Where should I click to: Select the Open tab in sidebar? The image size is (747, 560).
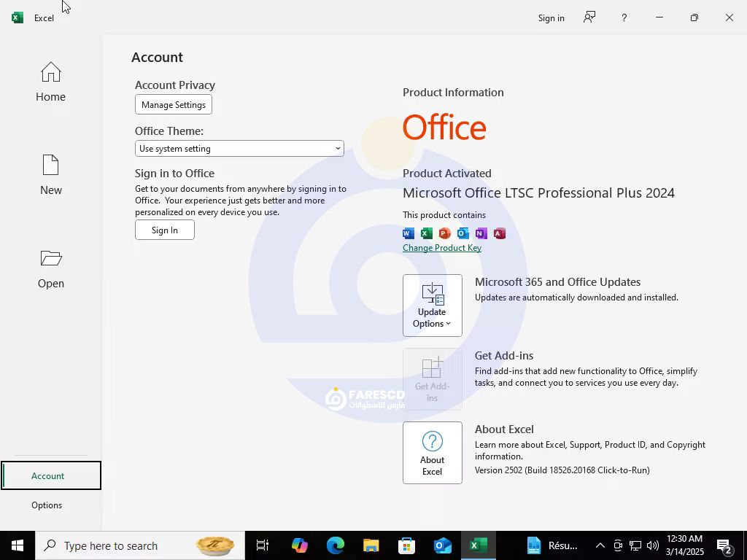[x=50, y=268]
